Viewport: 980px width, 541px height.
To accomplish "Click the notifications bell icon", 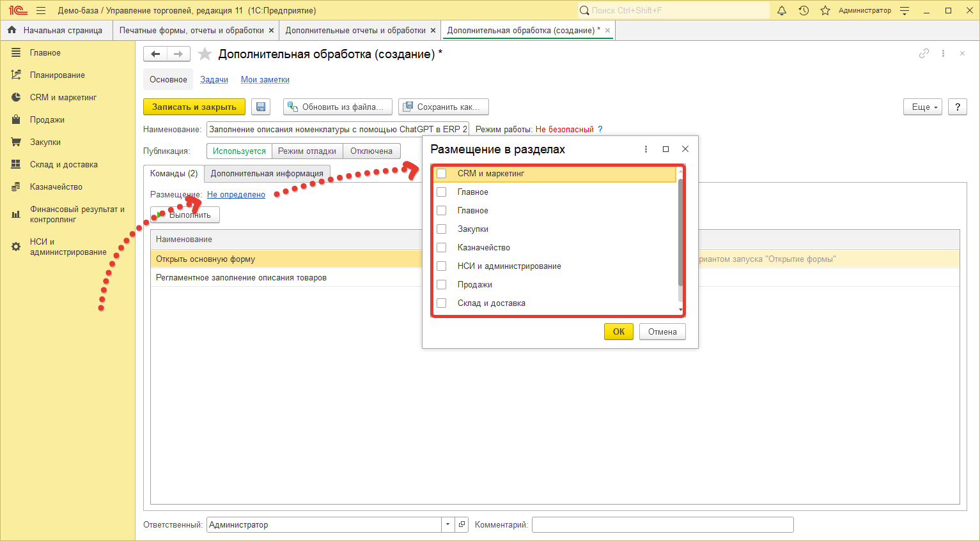I will pyautogui.click(x=782, y=10).
